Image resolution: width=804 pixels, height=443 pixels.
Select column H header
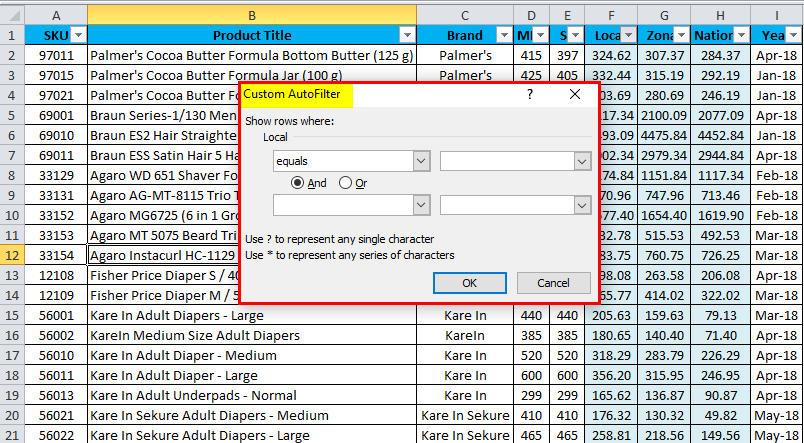point(720,16)
